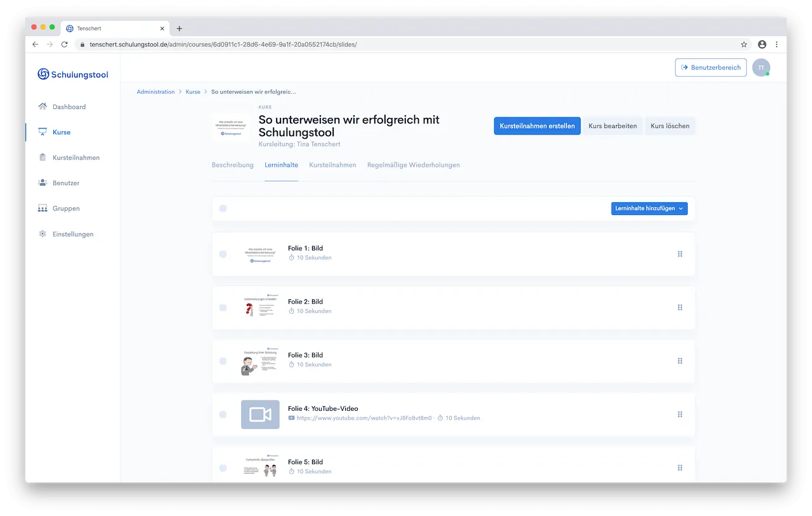Screen dimensions: 812x516
Task: Open Kursteilnahmen in sidebar menu
Action: coord(76,157)
